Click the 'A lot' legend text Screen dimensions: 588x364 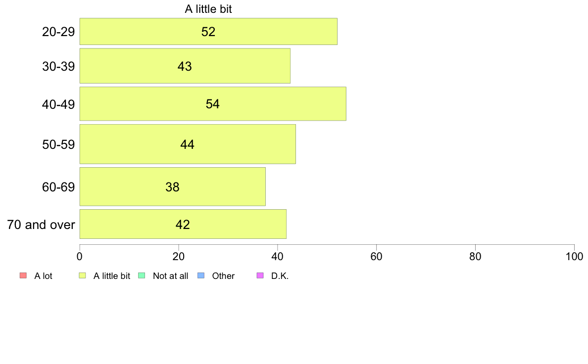tap(43, 276)
